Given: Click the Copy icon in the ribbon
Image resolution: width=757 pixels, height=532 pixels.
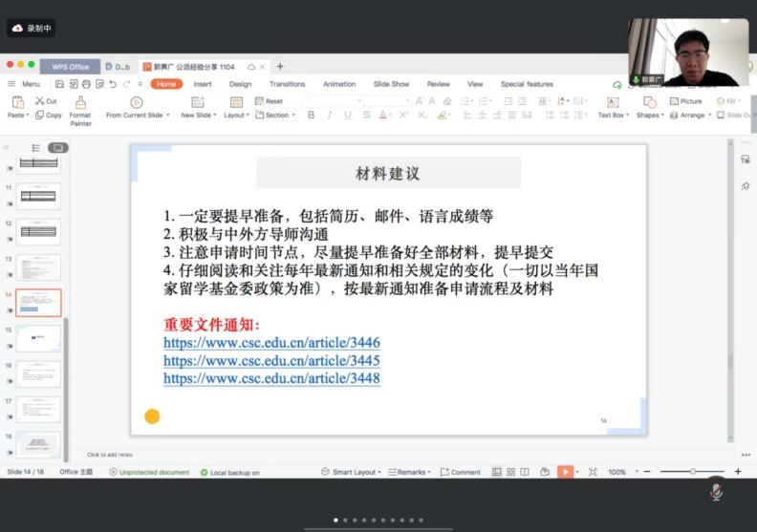Looking at the screenshot, I should (40, 115).
